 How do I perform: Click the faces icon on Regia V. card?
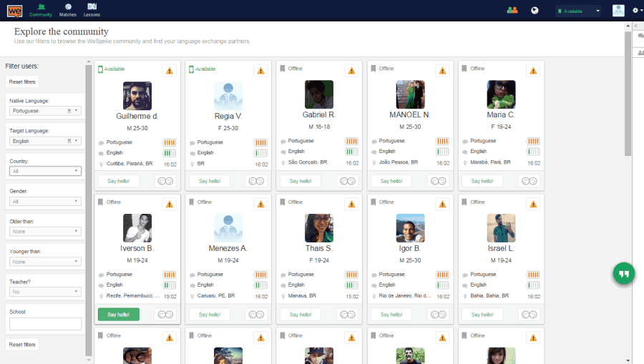256,181
